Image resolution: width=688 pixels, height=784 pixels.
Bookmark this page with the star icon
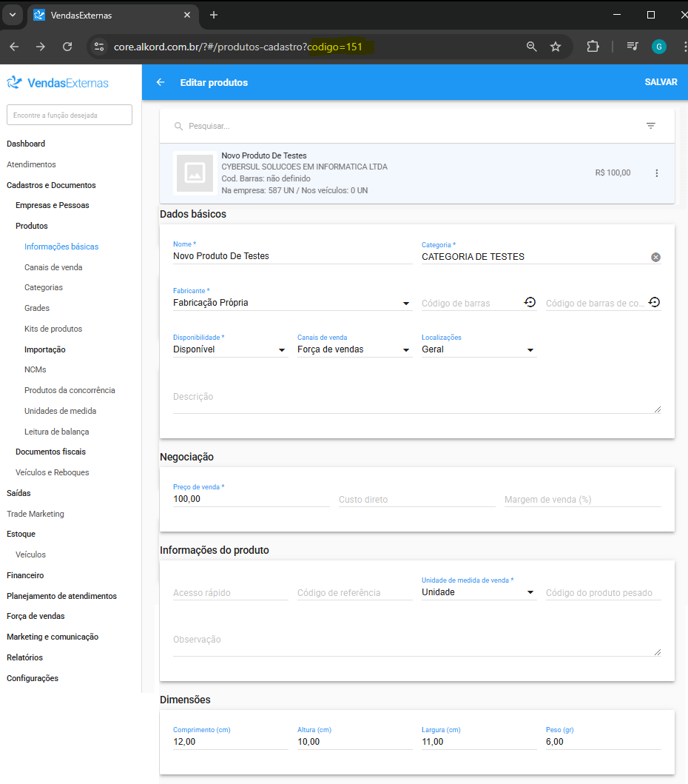[x=555, y=47]
